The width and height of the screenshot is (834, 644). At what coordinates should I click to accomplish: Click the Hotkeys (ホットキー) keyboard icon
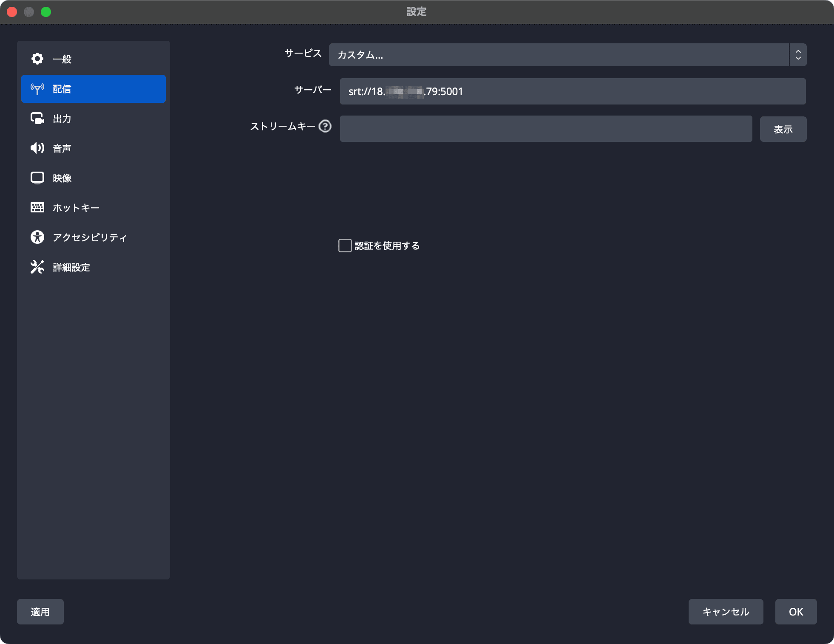pos(37,207)
